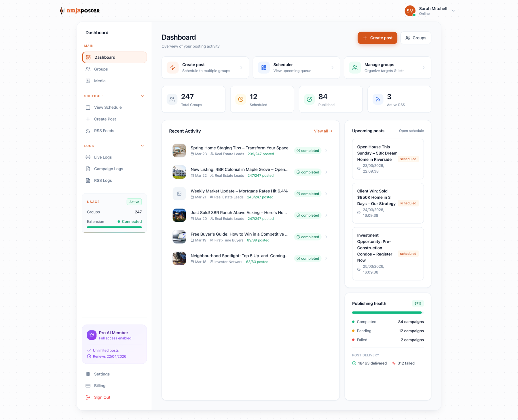Open Settings via the gear icon
Image resolution: width=518 pixels, height=420 pixels.
pyautogui.click(x=88, y=374)
